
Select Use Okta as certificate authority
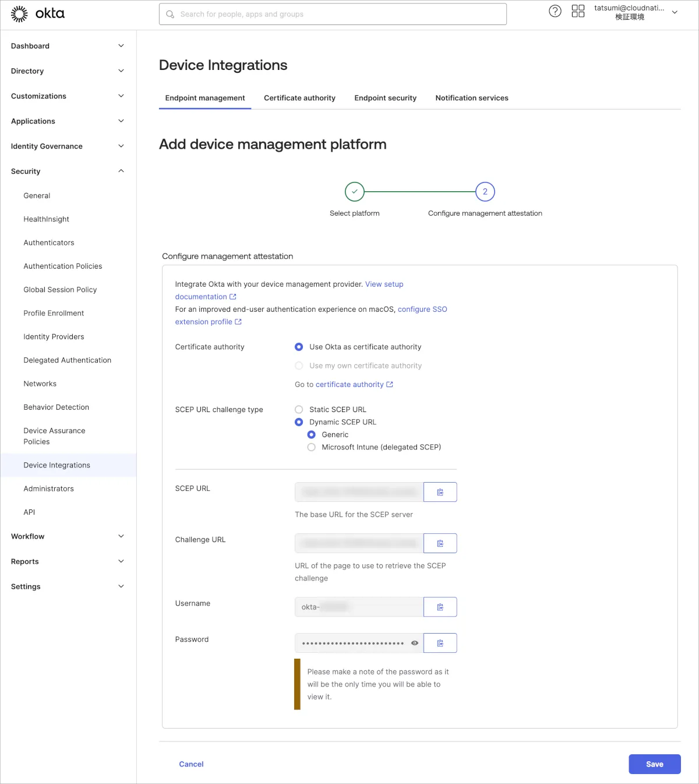coord(299,347)
